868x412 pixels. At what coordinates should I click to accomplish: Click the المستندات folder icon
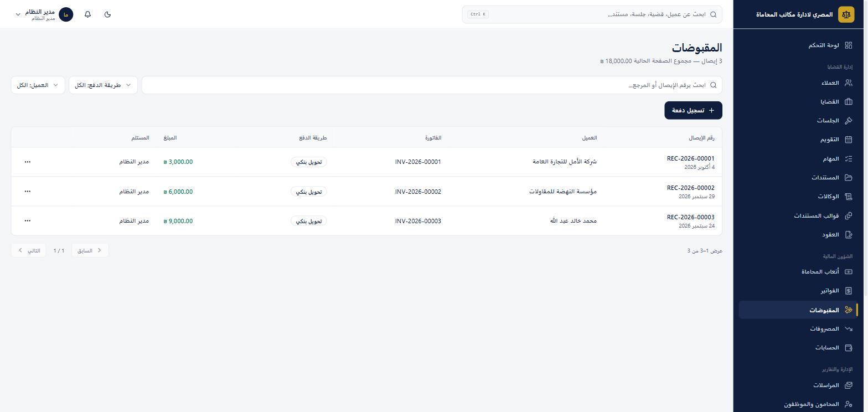coord(849,178)
